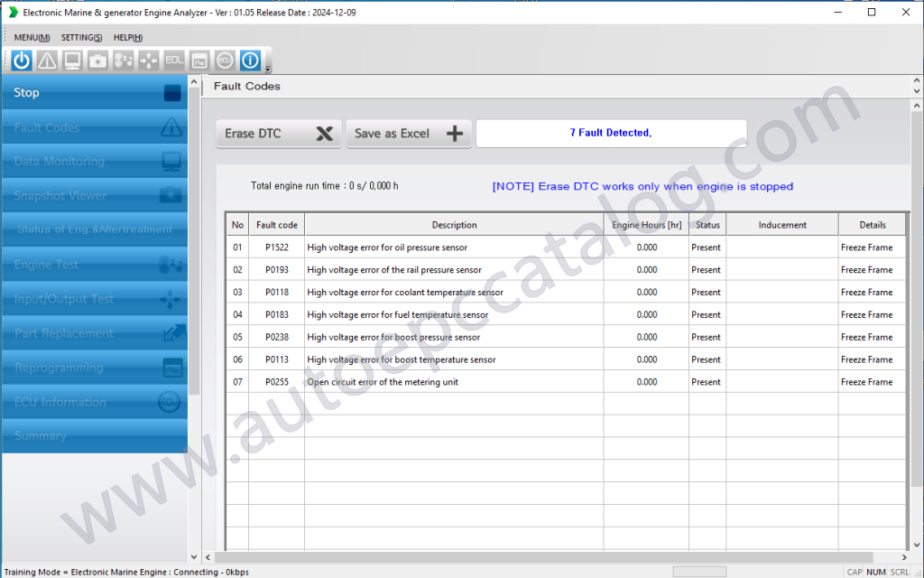Image resolution: width=924 pixels, height=578 pixels.
Task: Click horizontal scrollbar right arrow
Action: point(904,556)
